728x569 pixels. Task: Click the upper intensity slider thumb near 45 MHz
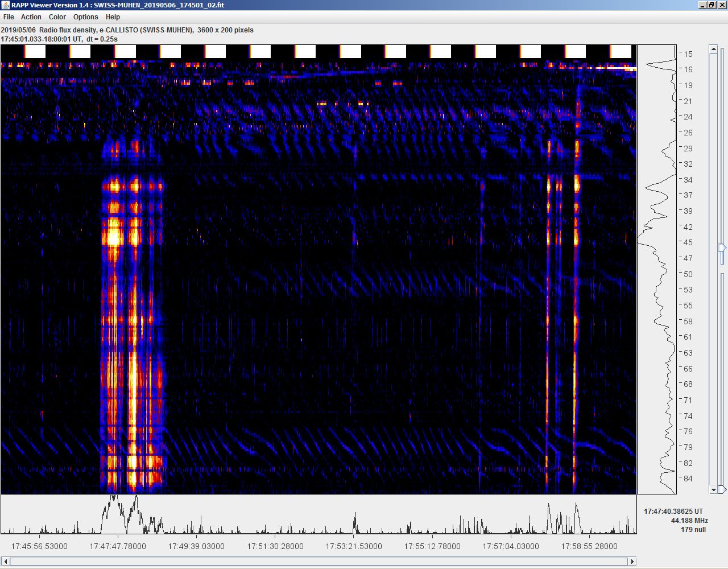[722, 248]
